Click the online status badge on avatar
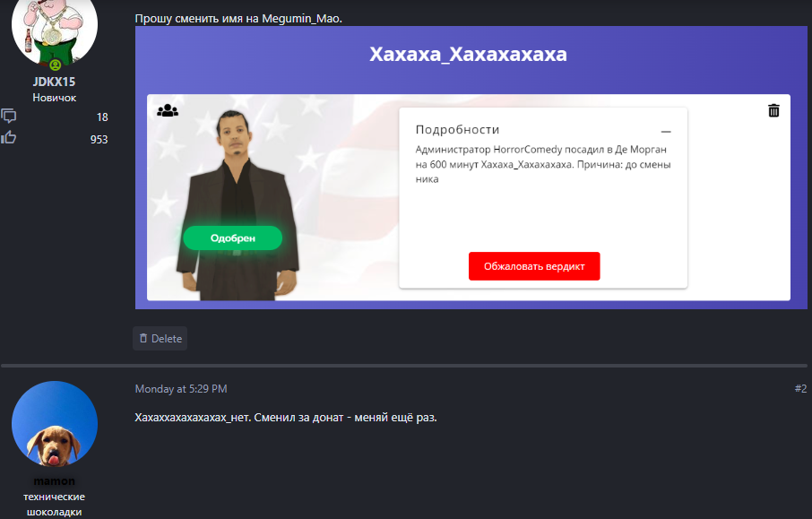Screen dimensions: 812x519 55,65
